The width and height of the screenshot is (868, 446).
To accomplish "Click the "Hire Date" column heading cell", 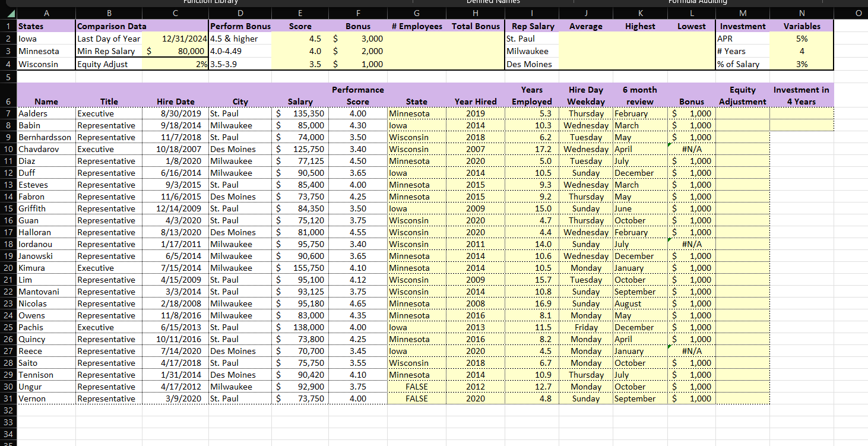I will (x=176, y=96).
